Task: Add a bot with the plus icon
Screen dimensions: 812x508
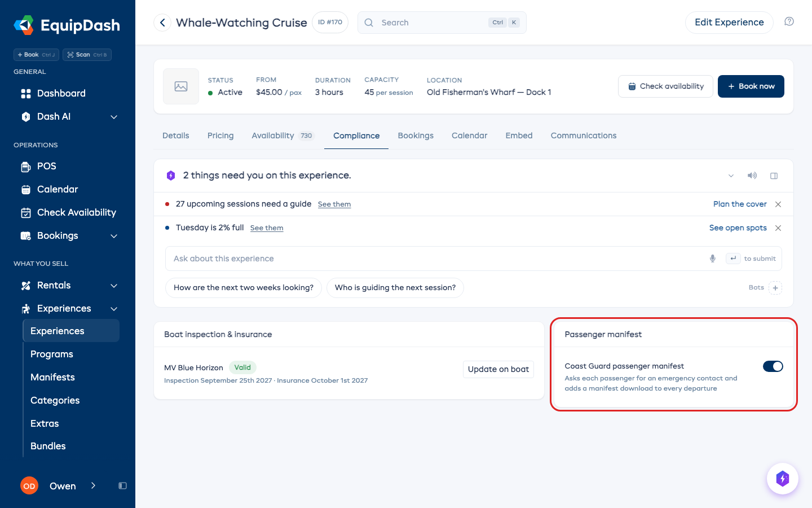Action: click(775, 288)
